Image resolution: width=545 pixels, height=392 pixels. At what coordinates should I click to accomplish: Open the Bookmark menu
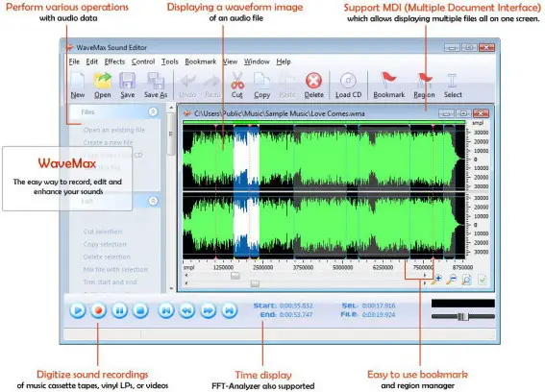[x=200, y=61]
